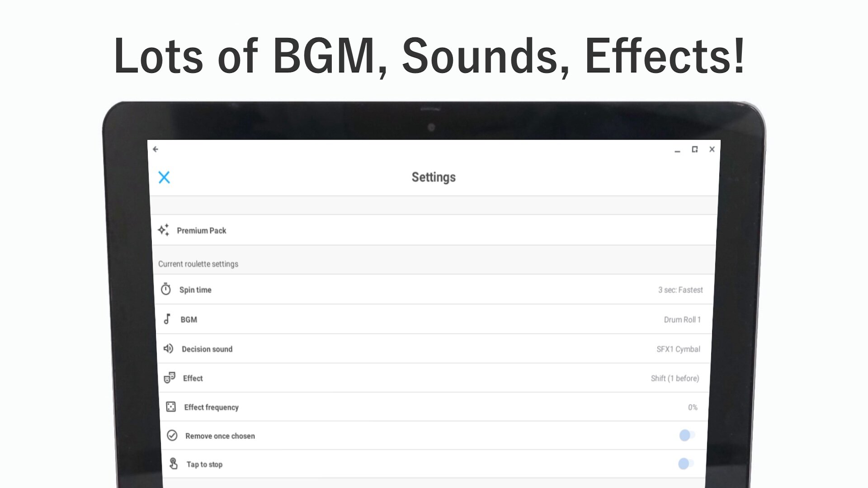Screen dimensions: 868x488
Task: Click the Premium Pack sparkle icon
Action: coord(164,230)
